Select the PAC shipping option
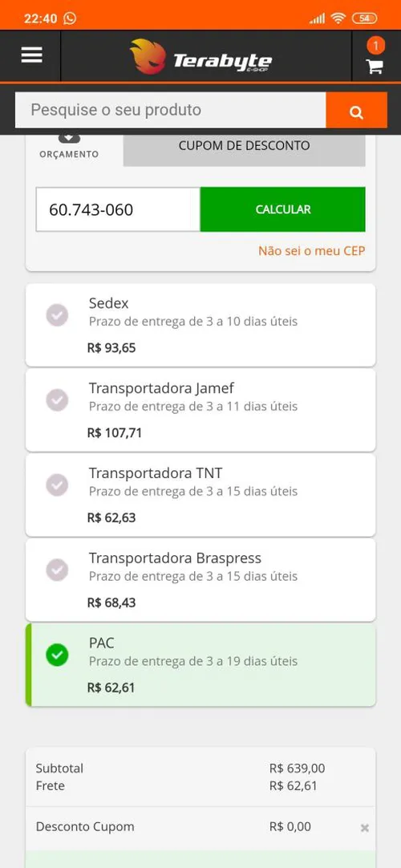Screen dimensions: 401x868 [200, 665]
